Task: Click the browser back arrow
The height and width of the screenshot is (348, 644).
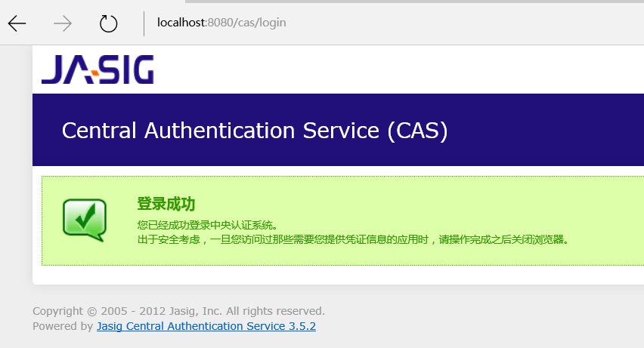Action: (x=17, y=23)
